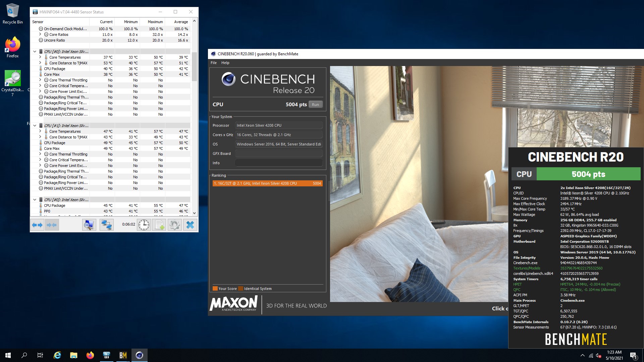Expand CPU #0 Core Power Limit Exceeded row
The height and width of the screenshot is (362, 644).
tap(40, 91)
